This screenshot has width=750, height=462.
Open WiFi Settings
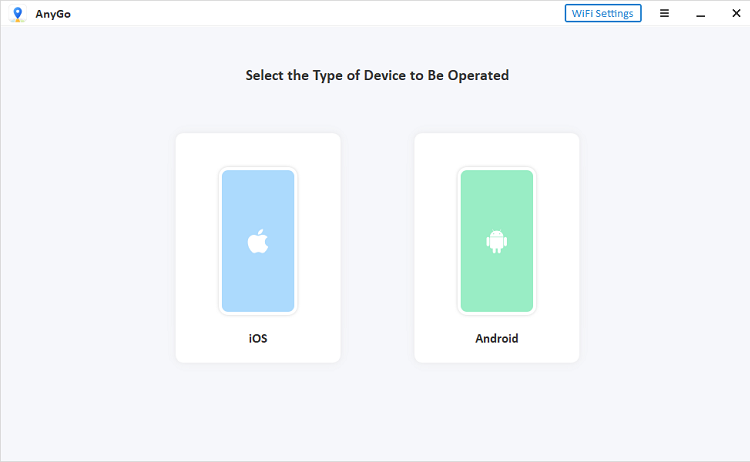(603, 13)
